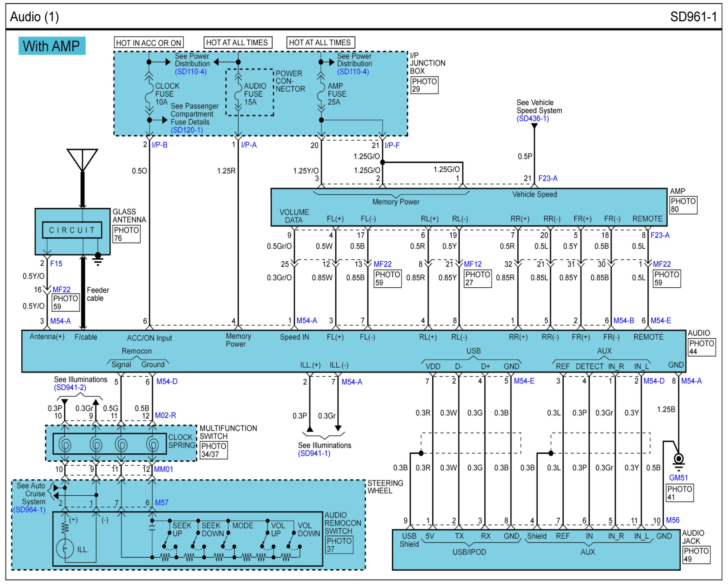
Task: Click the HOT IN ACC OR ON box
Action: 149,43
